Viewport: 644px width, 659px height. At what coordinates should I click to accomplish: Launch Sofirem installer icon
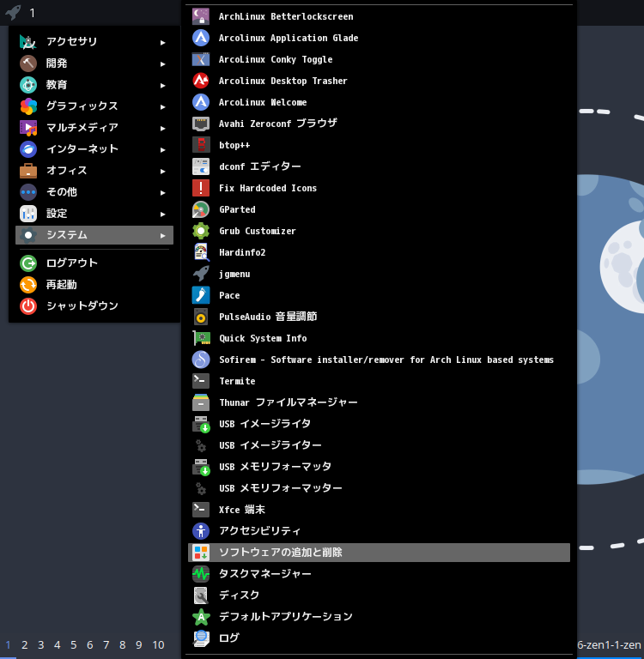pos(201,360)
